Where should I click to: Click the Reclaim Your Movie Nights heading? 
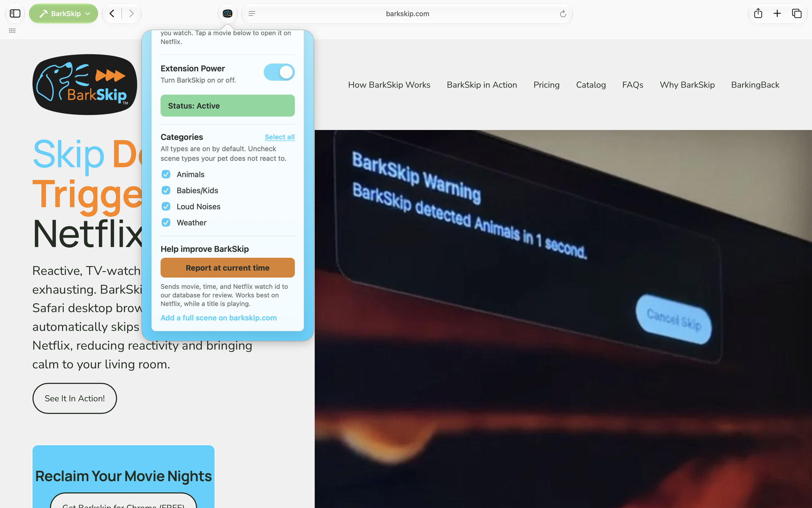click(x=123, y=476)
